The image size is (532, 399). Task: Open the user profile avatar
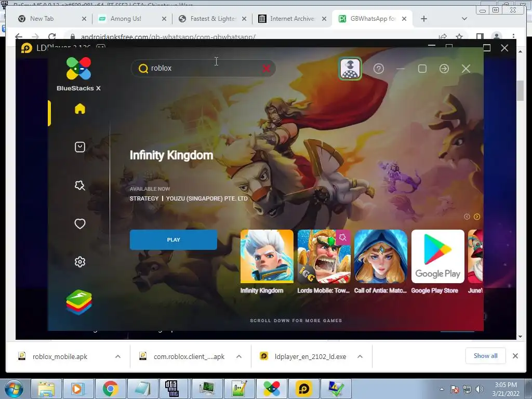[x=350, y=69]
